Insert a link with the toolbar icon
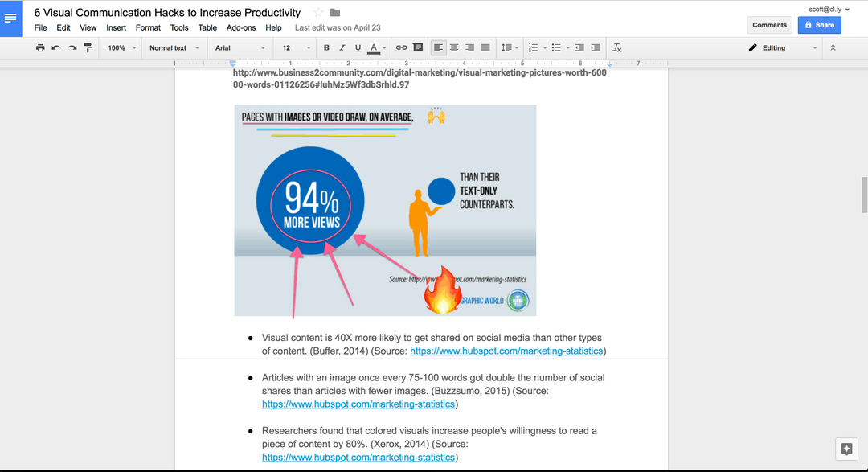 pyautogui.click(x=401, y=48)
